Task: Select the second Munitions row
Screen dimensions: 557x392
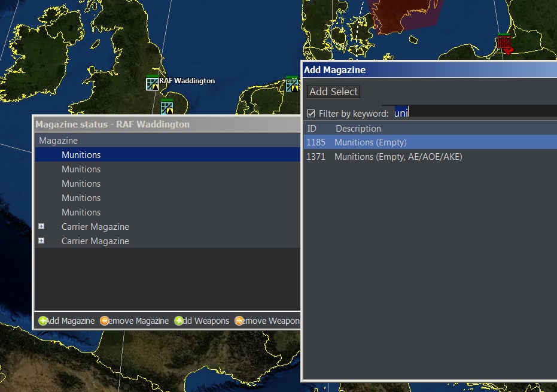Action: [168, 169]
